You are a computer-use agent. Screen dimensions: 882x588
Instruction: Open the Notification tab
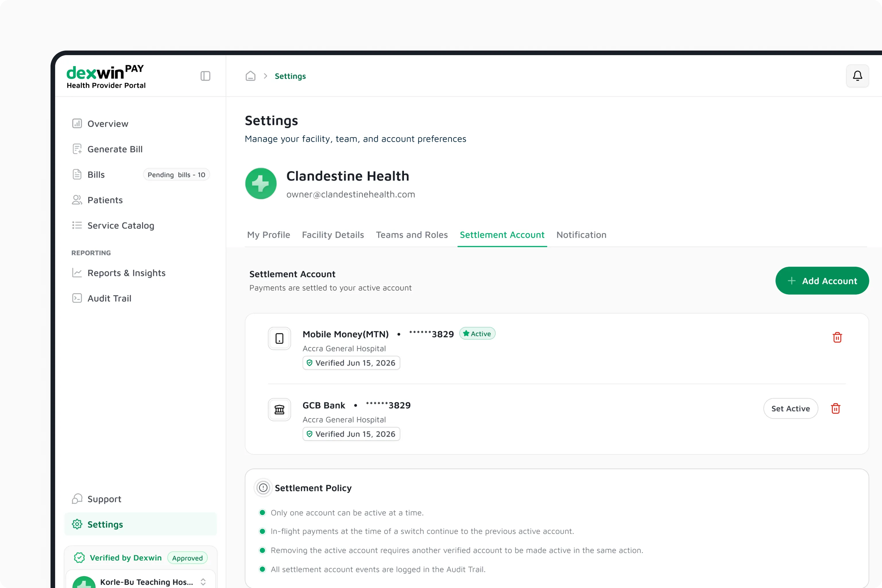pos(581,235)
